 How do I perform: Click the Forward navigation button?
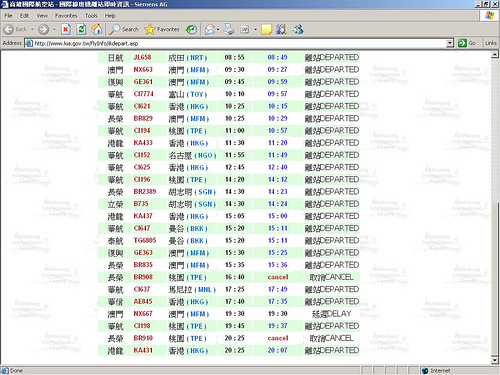click(x=43, y=30)
